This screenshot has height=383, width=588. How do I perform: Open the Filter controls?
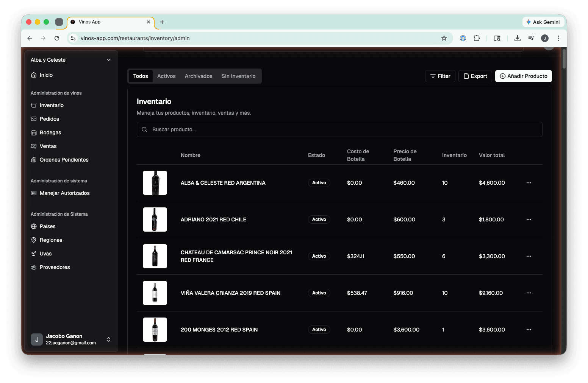point(440,76)
